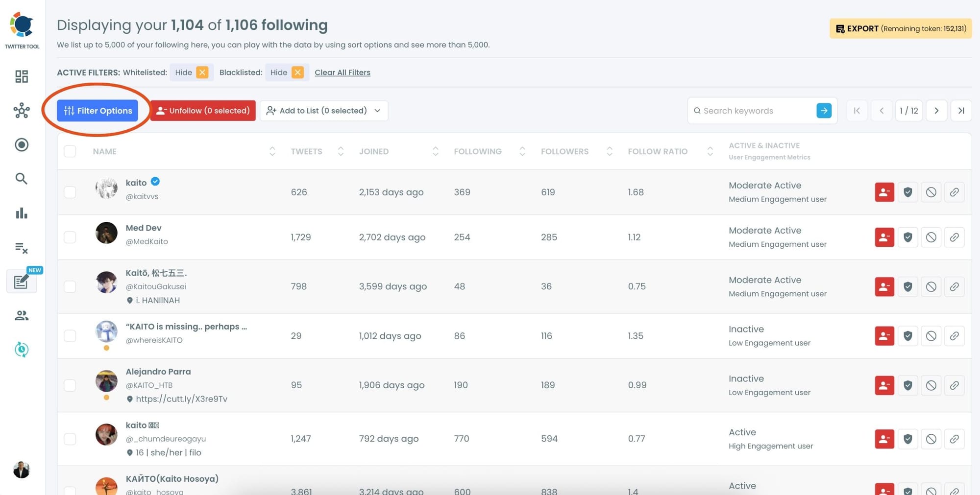The image size is (980, 495).
Task: Jump to the last page
Action: (961, 111)
